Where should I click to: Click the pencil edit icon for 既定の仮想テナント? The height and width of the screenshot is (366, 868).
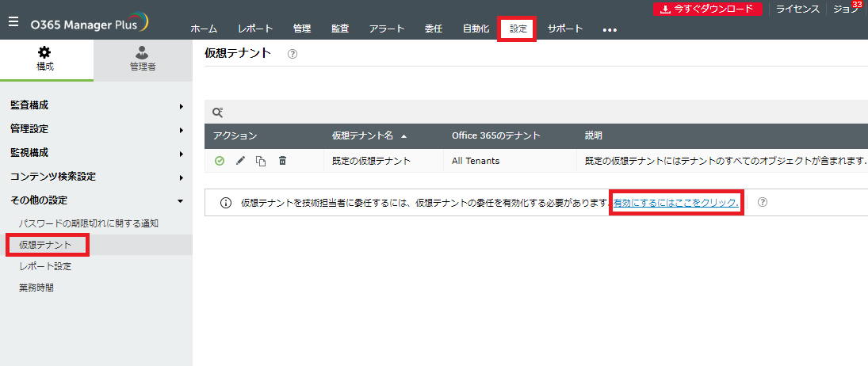[x=240, y=161]
